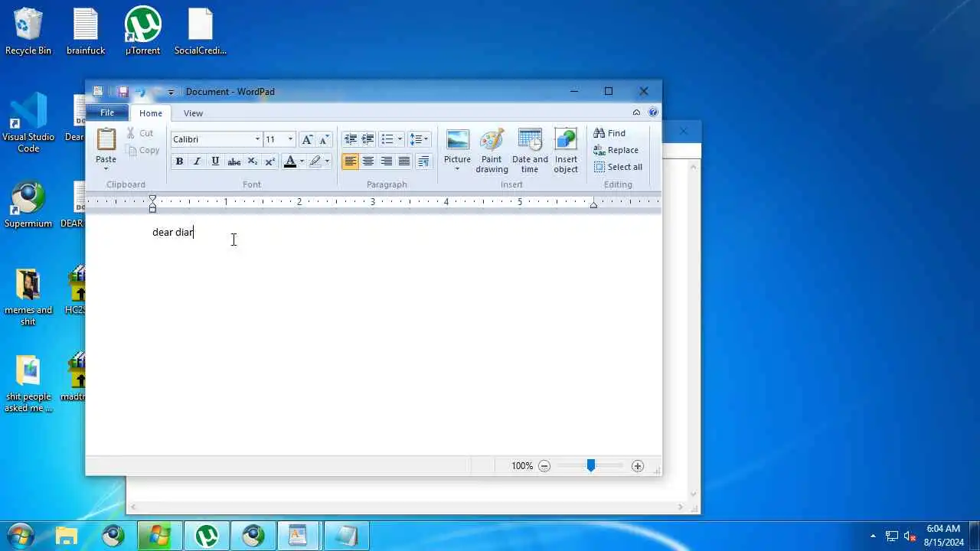Minimize the ribbon with the caret icon

pos(636,112)
